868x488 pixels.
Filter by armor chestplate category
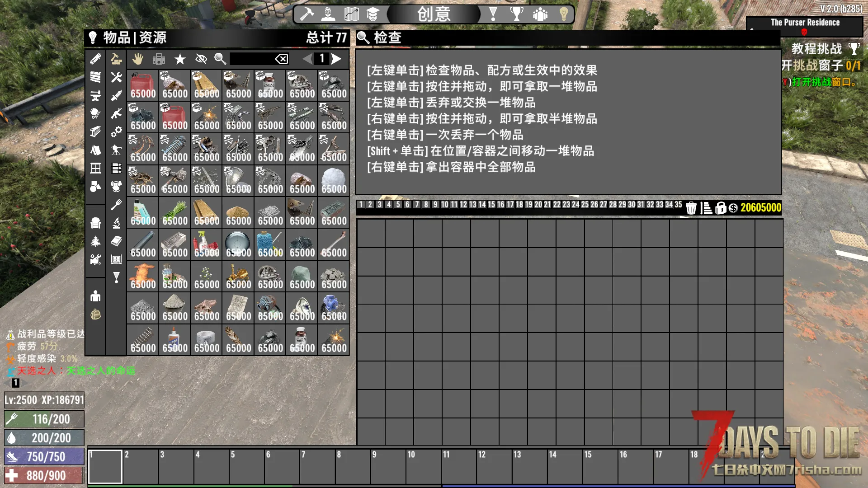pyautogui.click(x=116, y=186)
